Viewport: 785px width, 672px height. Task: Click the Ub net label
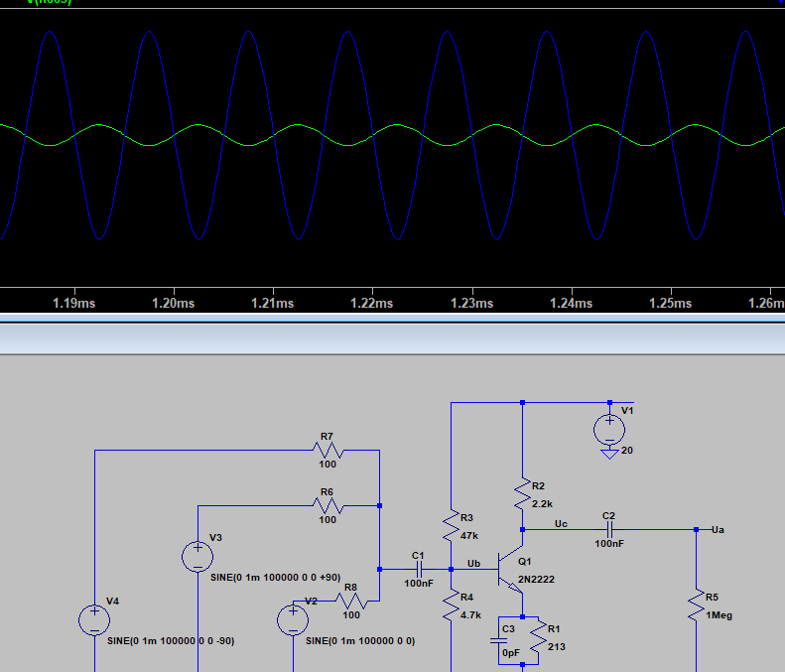[473, 564]
